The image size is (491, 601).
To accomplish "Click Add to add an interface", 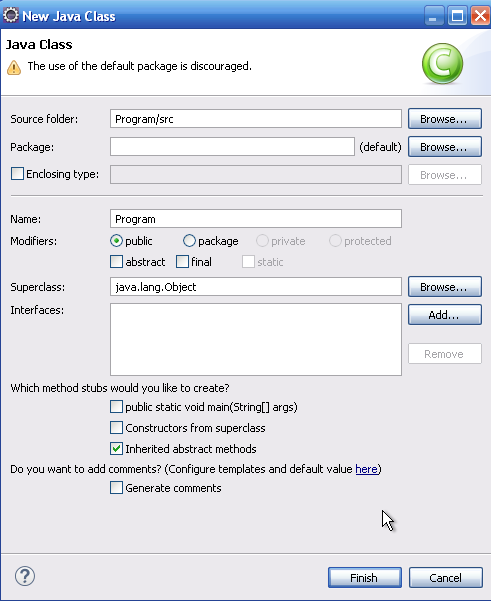I will [445, 315].
